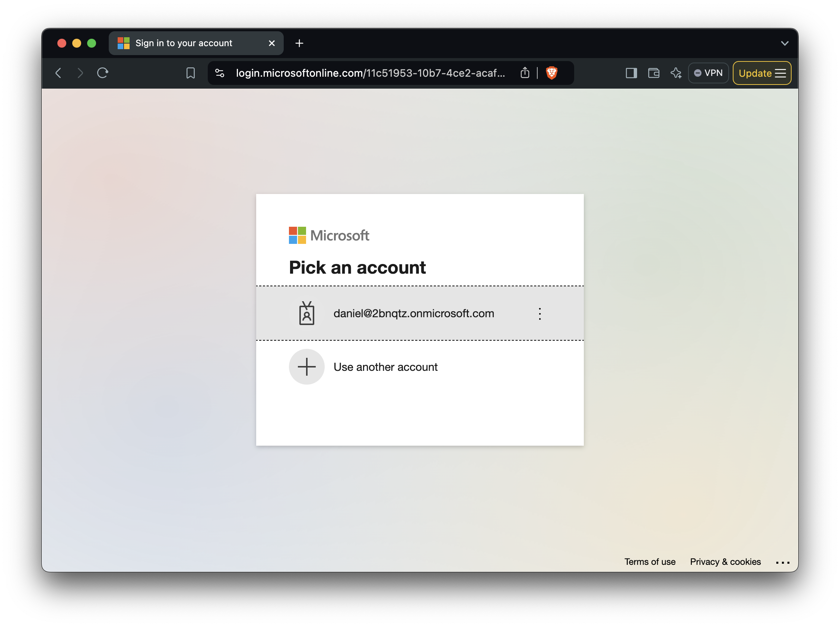840x627 pixels.
Task: Open account options three-dot menu
Action: (540, 313)
